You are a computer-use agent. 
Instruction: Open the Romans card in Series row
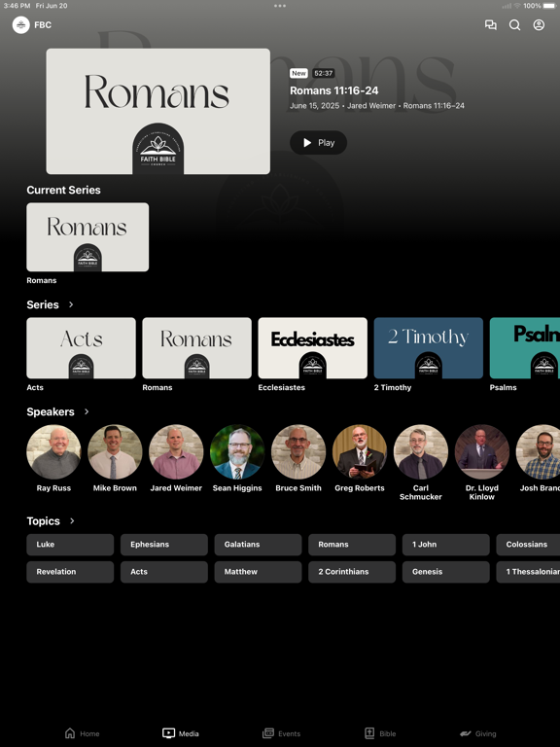(x=196, y=348)
